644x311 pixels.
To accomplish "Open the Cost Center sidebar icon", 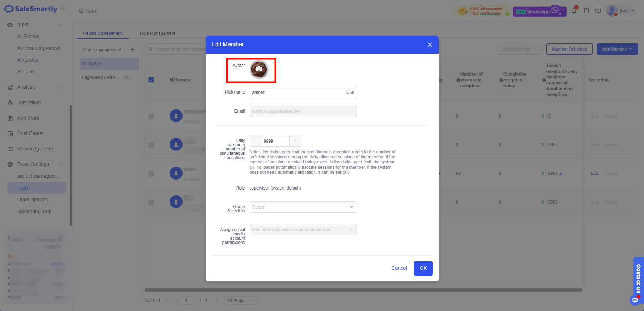I will click(x=10, y=134).
